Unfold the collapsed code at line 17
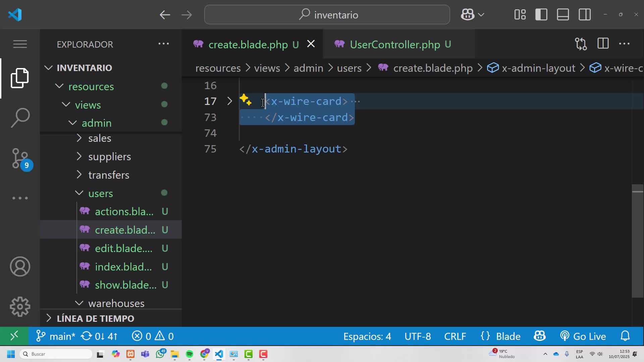 [x=229, y=101]
